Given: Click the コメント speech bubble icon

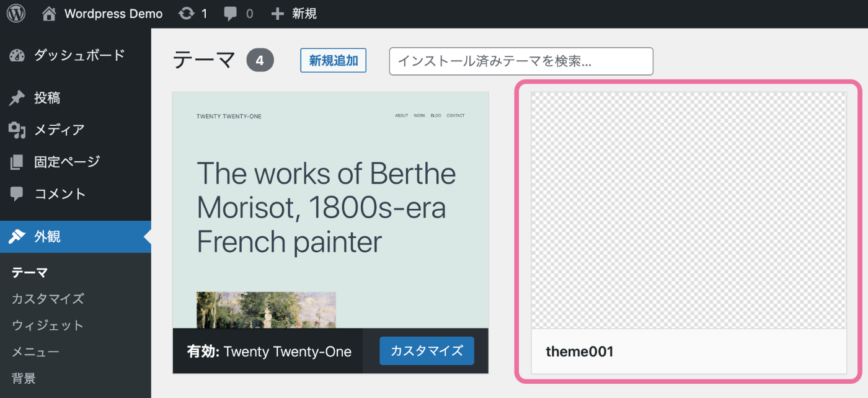Looking at the screenshot, I should (17, 195).
